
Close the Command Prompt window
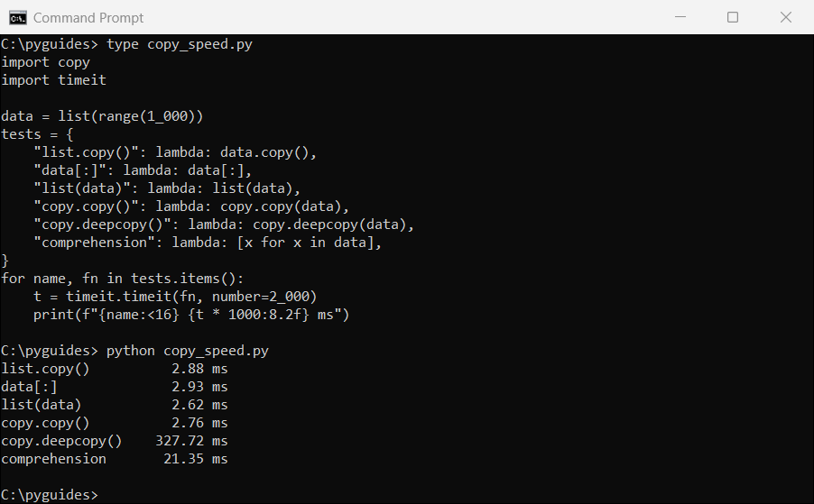point(786,17)
